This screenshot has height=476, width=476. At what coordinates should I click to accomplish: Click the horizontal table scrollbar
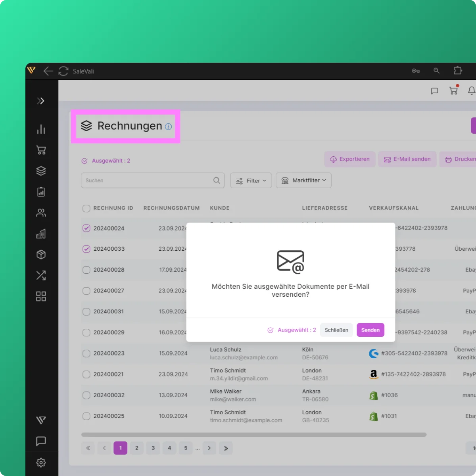(254, 435)
